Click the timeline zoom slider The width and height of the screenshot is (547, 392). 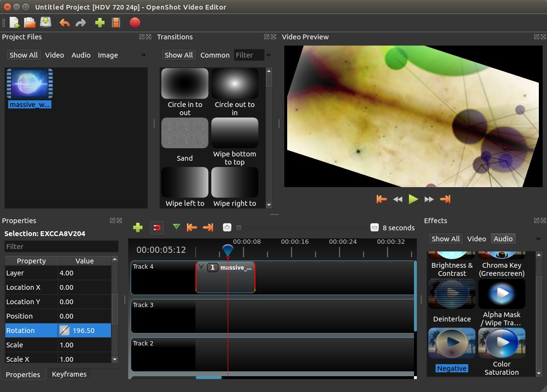point(302,227)
